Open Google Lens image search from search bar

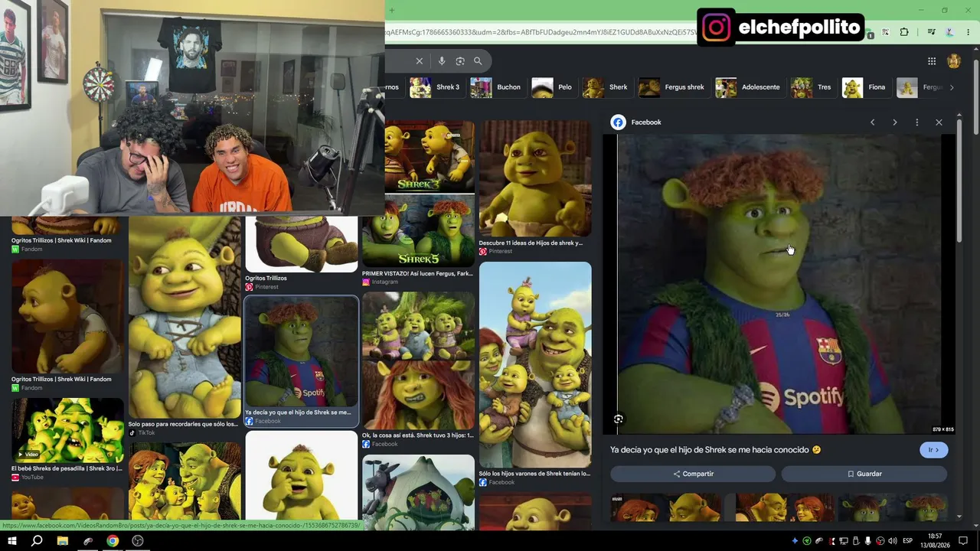point(460,61)
